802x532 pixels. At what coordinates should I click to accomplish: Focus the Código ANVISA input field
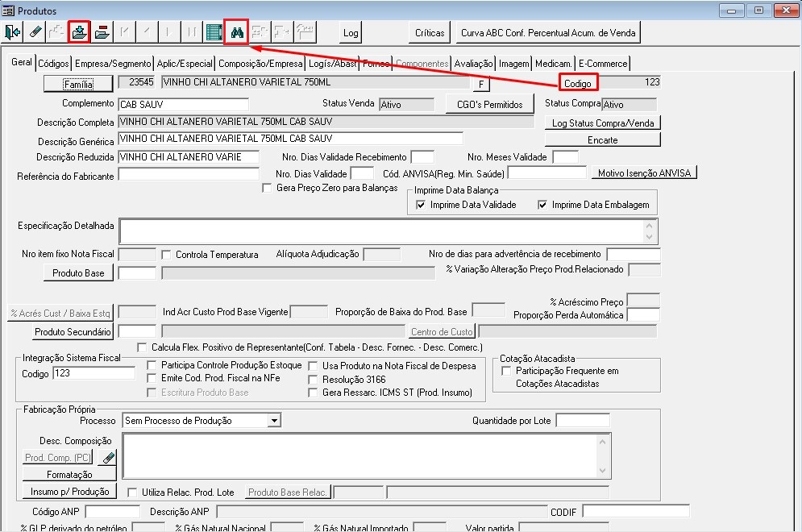pos(546,172)
